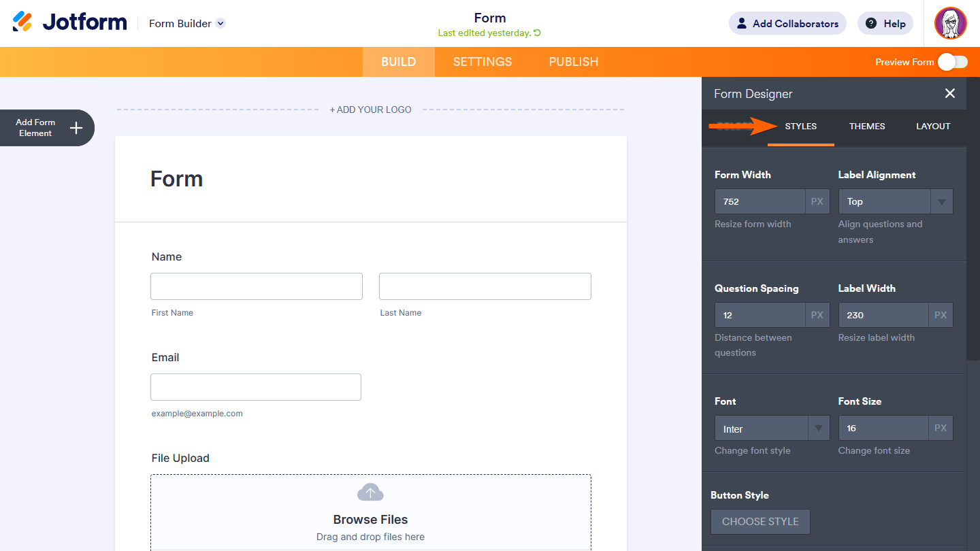The image size is (980, 551).
Task: Close the Form Designer panel
Action: [949, 93]
